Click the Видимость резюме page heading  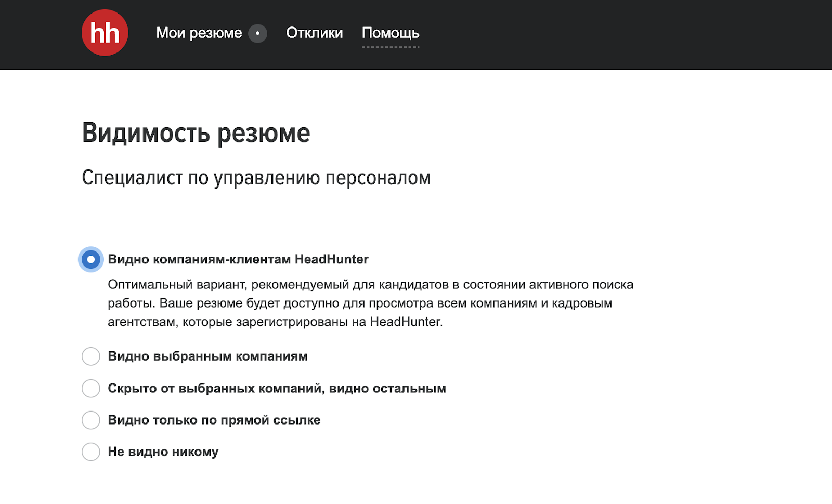pos(196,133)
